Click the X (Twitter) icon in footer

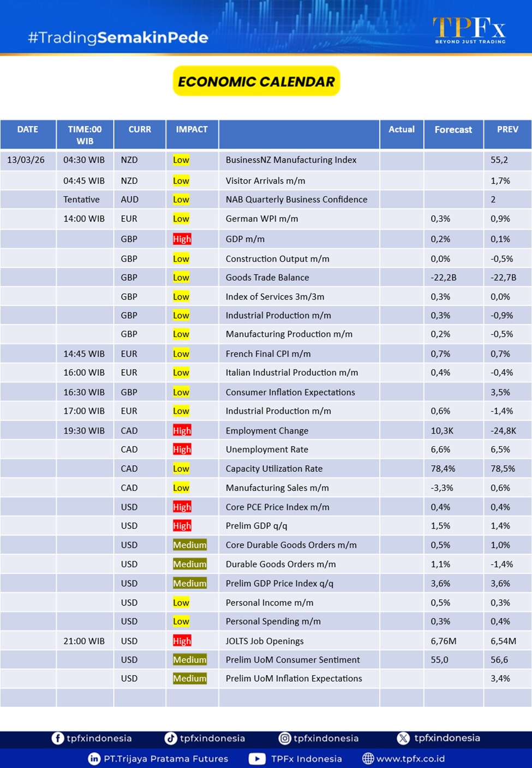tap(403, 738)
